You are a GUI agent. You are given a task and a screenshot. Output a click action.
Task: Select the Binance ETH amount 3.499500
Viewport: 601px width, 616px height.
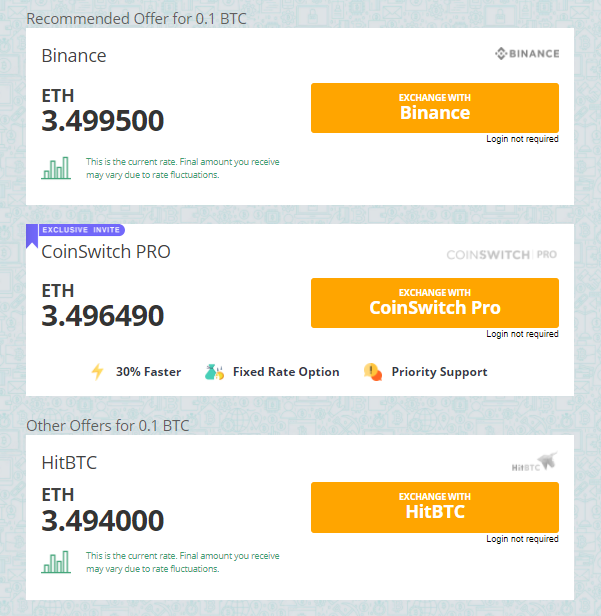click(x=102, y=121)
